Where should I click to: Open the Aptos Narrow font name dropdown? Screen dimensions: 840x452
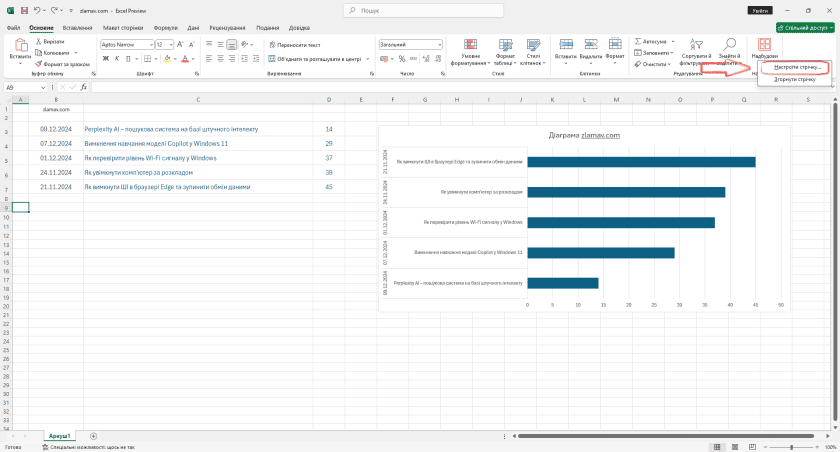[151, 44]
